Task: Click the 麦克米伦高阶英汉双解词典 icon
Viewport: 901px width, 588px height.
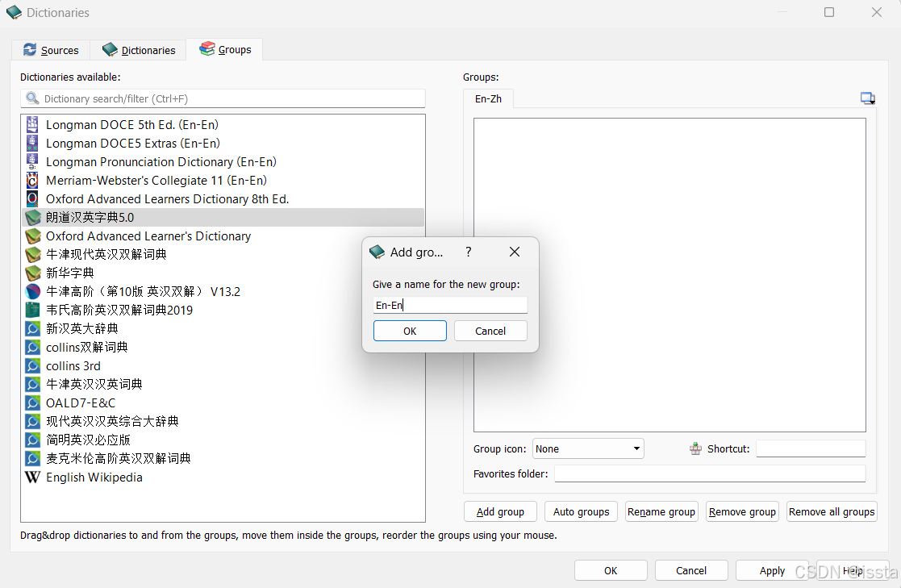Action: click(x=33, y=458)
